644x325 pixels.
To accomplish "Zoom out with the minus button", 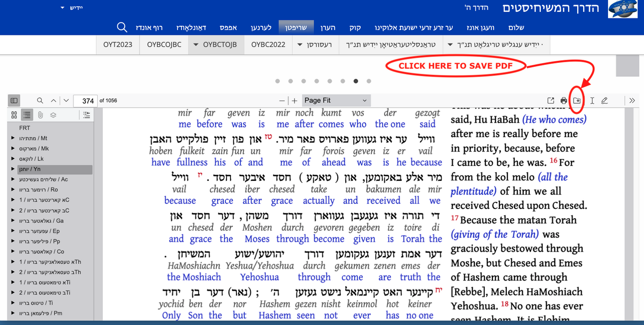I will [282, 101].
